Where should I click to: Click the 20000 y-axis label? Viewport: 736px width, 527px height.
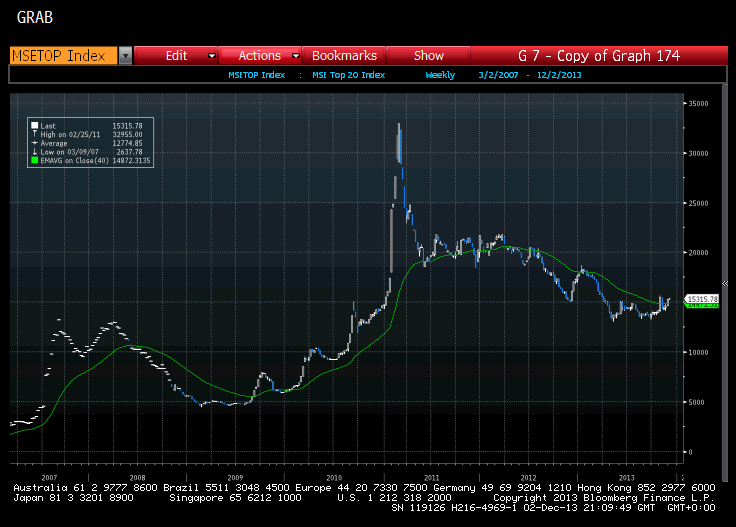click(x=698, y=253)
